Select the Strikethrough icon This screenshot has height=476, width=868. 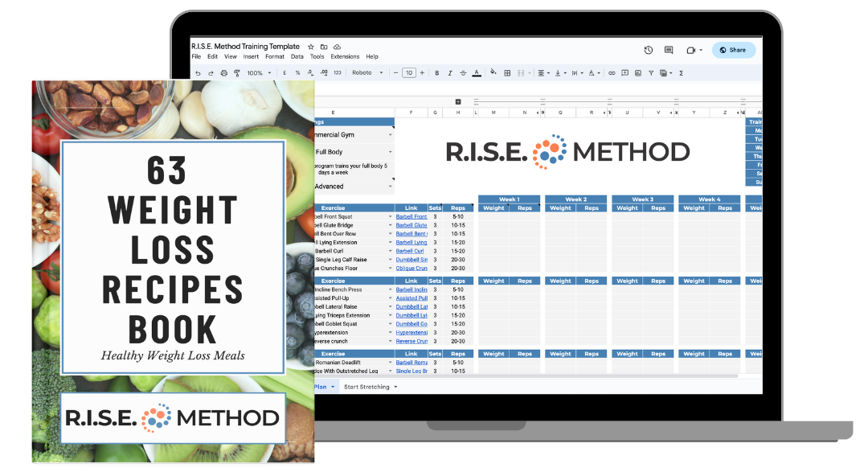coord(463,72)
